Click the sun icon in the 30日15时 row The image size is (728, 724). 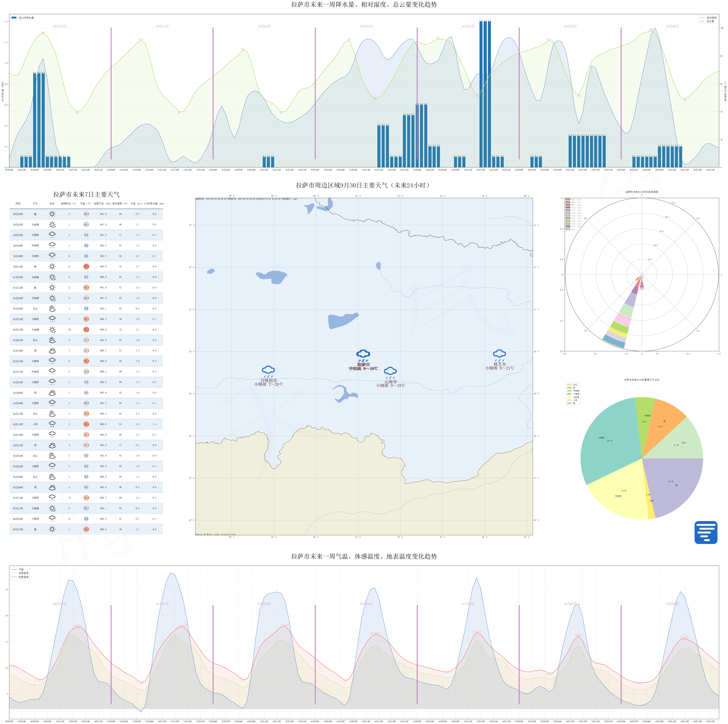click(52, 266)
